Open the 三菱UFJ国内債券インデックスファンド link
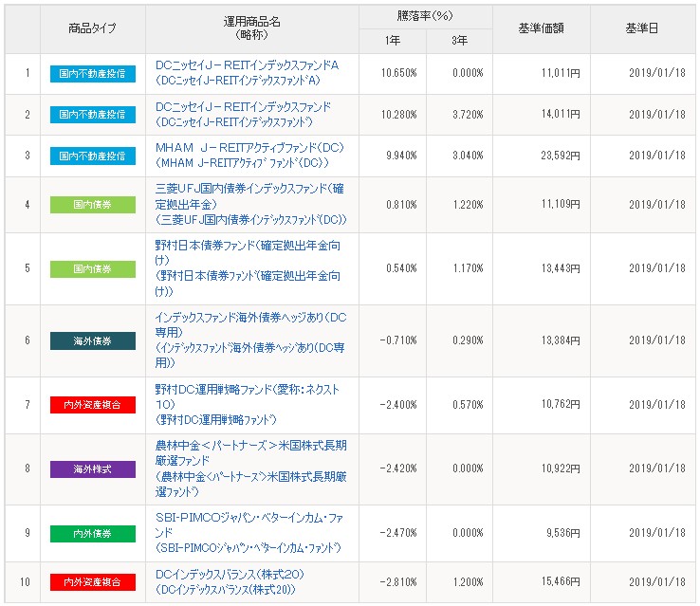 [251, 204]
